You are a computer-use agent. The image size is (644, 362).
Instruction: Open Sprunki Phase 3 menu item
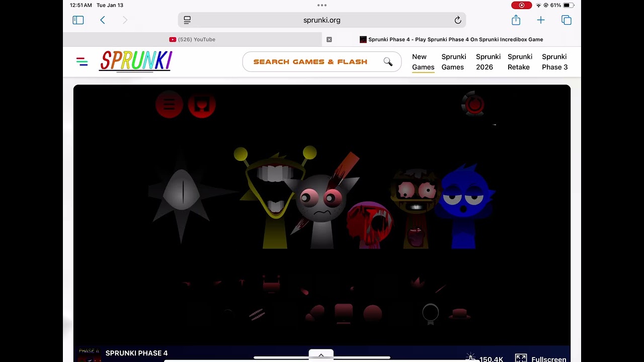tap(554, 62)
